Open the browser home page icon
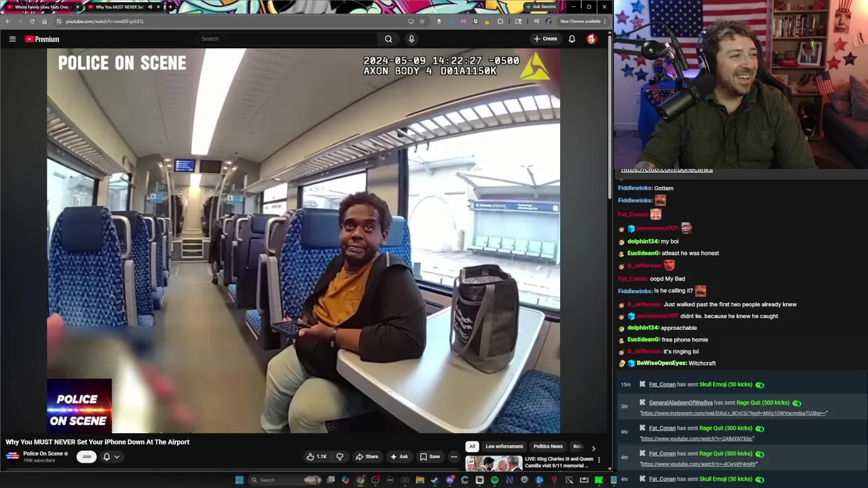Screen dimensions: 868x488 coord(44,21)
